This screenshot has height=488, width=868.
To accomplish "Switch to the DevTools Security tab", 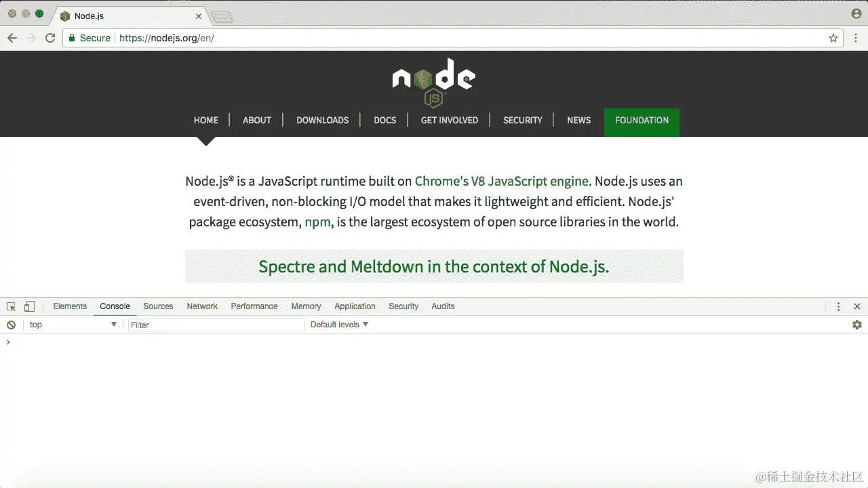I will click(403, 306).
